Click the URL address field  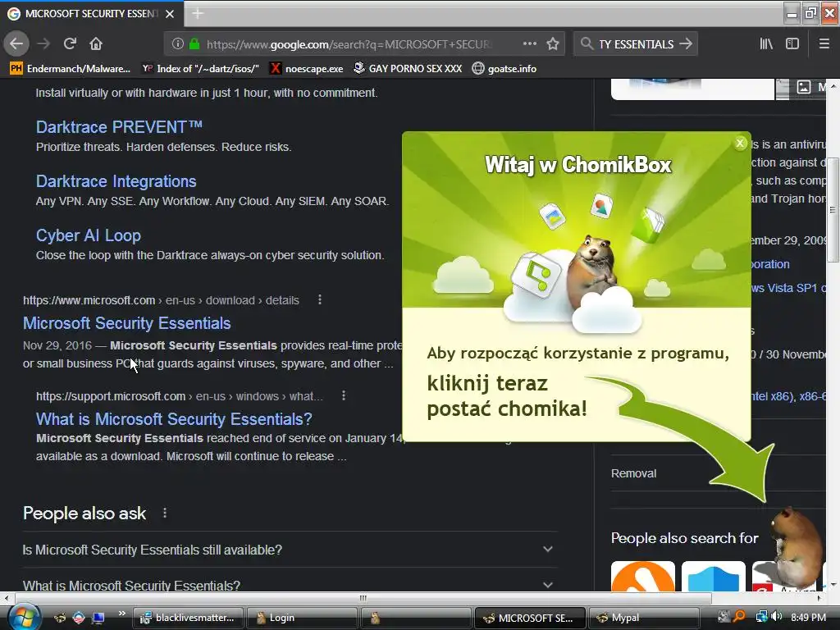click(348, 44)
